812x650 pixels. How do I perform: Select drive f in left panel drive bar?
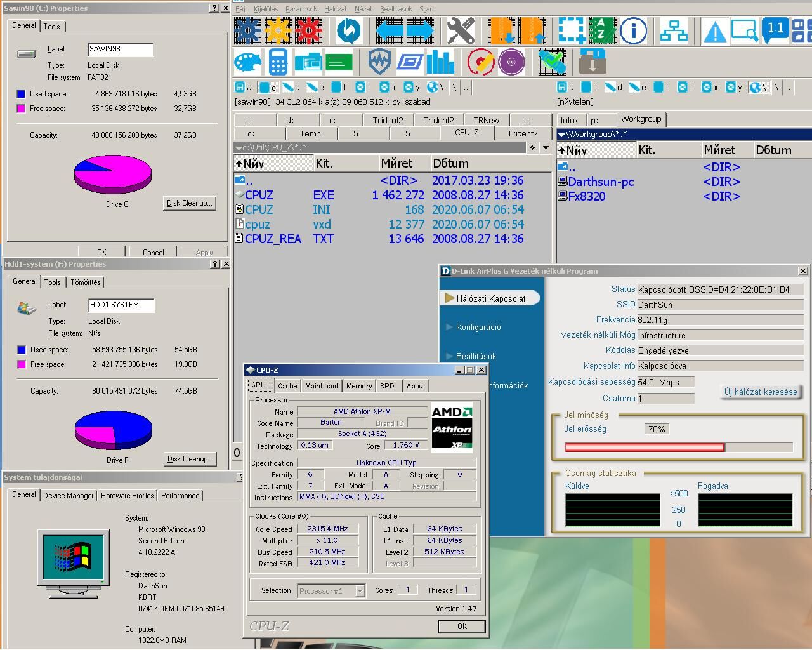(339, 88)
